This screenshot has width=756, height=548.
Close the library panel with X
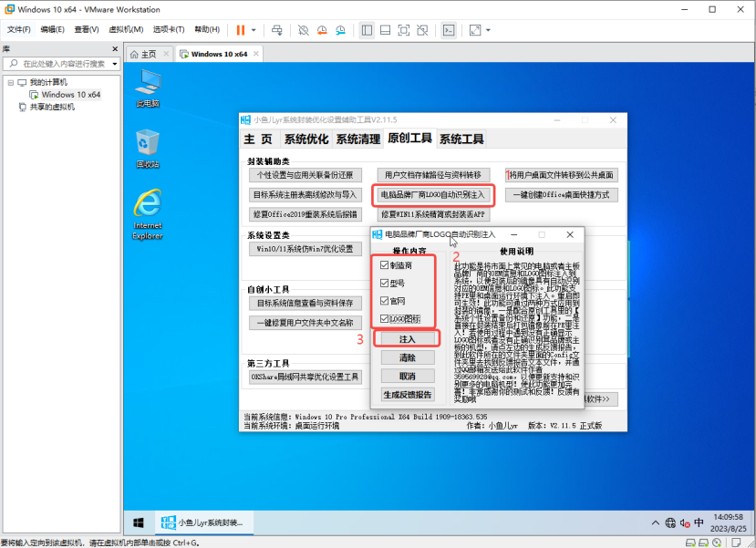tap(115, 48)
